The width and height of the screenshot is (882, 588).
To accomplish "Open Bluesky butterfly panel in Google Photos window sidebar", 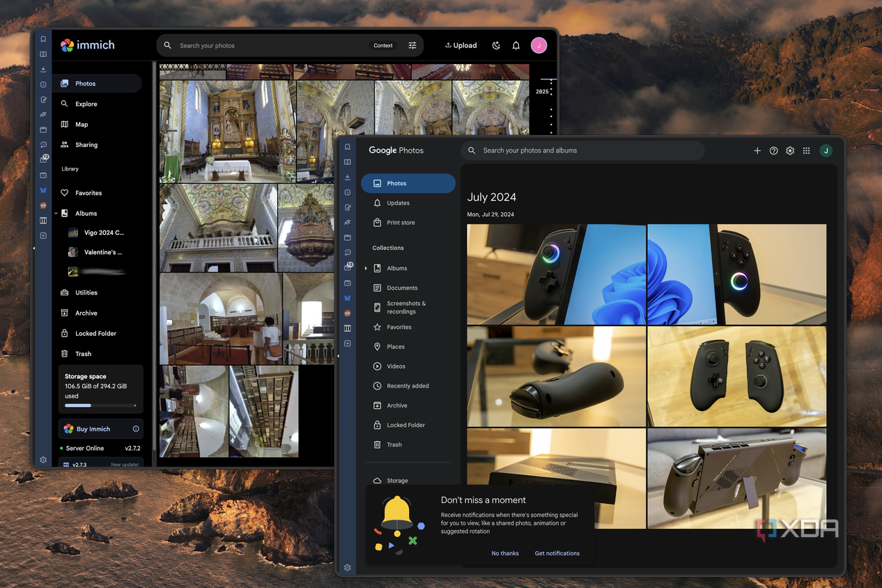I will tap(347, 298).
